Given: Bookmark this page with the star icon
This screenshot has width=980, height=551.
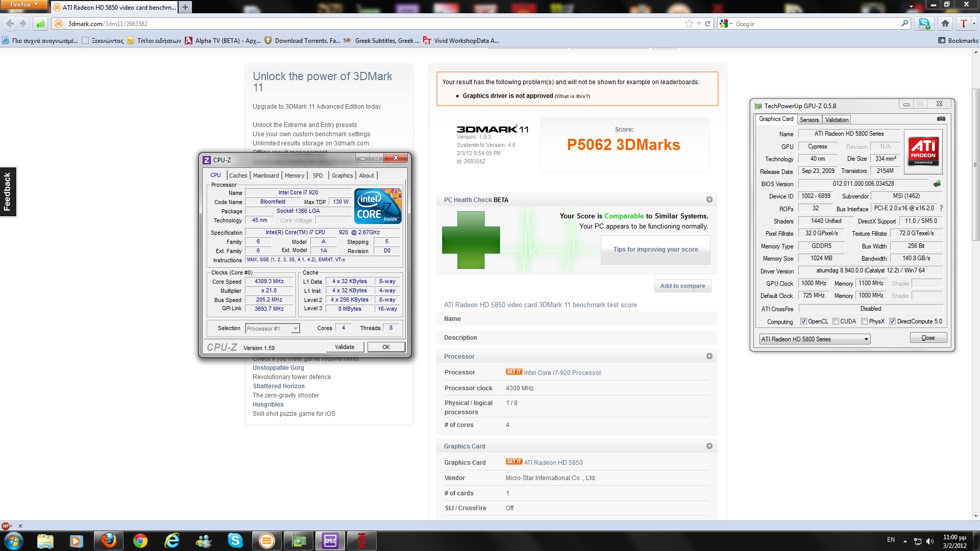Looking at the screenshot, I should [x=689, y=23].
